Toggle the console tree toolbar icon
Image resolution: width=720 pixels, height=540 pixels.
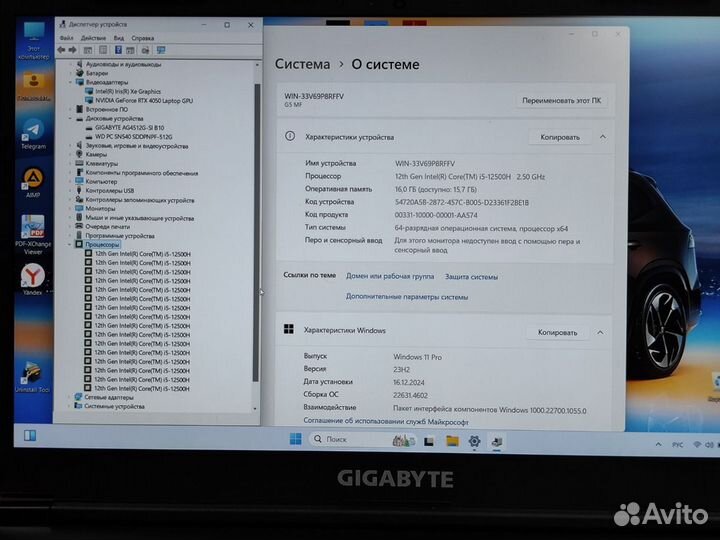[x=88, y=50]
